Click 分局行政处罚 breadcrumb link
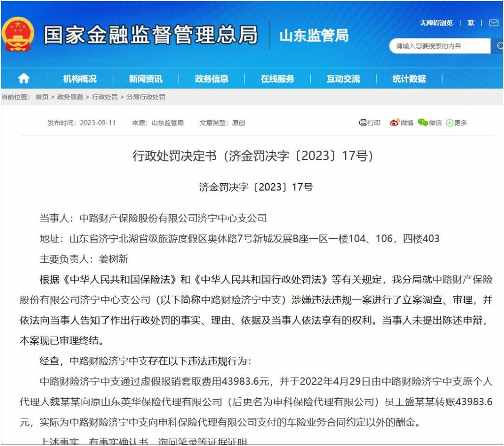Viewport: 504px width, 446px height. tap(146, 97)
